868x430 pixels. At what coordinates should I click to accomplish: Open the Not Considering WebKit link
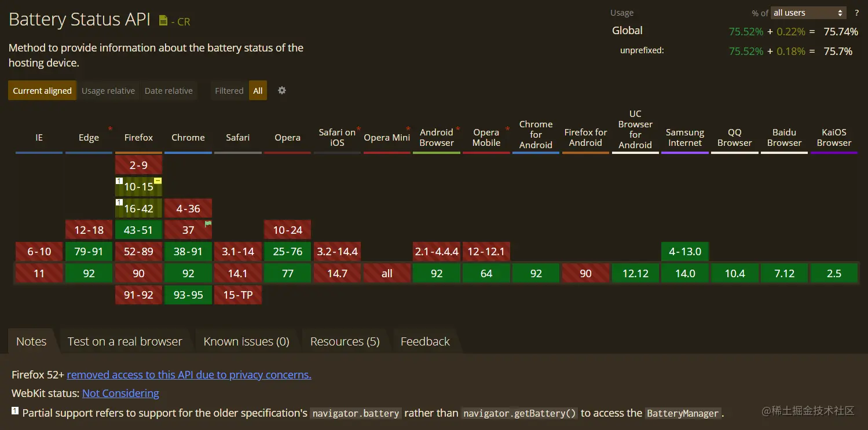click(x=120, y=393)
